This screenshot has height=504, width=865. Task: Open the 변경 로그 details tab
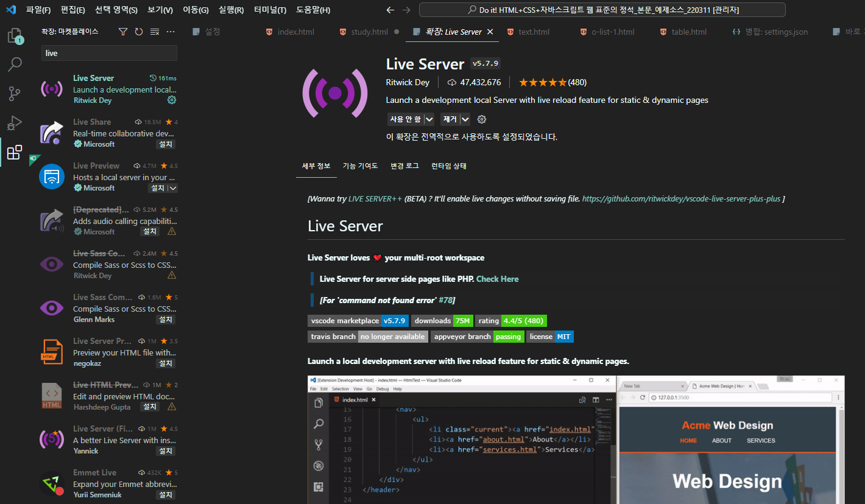(404, 166)
